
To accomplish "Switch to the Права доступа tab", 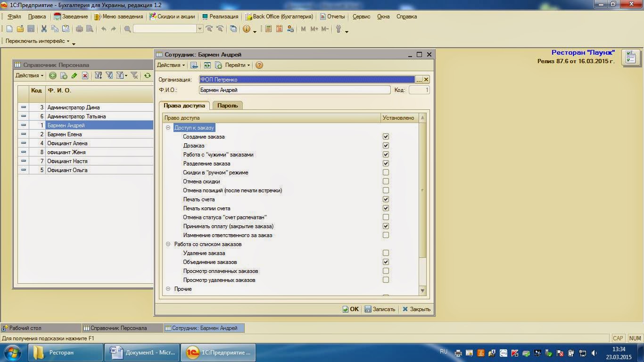I will [184, 106].
